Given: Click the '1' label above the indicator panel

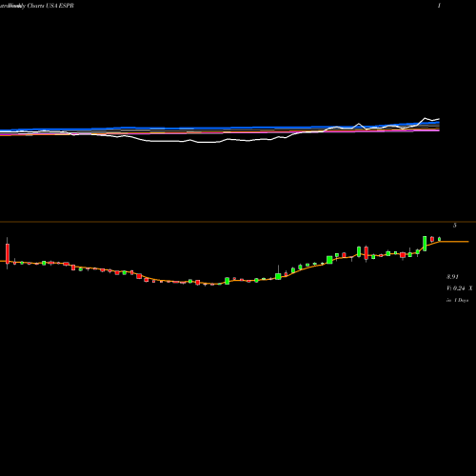Looking at the screenshot, I should click(439, 6).
